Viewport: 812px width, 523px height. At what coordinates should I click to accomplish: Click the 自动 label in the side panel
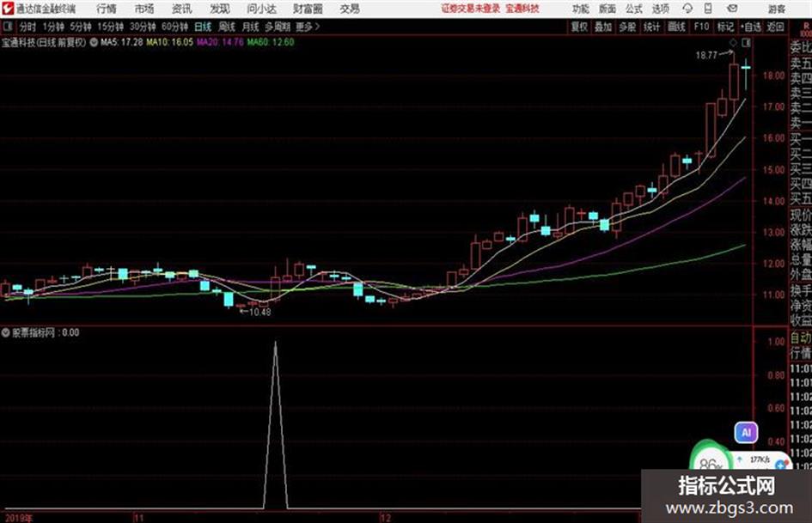point(801,338)
